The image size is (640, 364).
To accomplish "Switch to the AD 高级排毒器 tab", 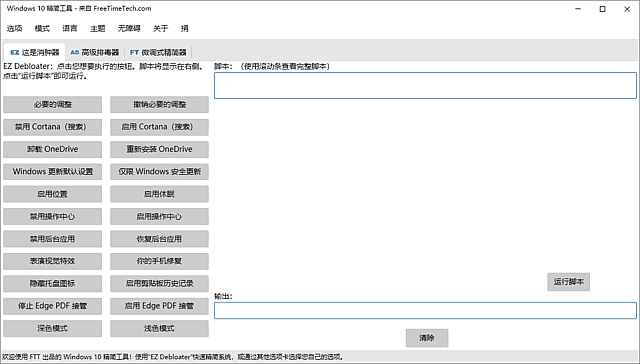I will 95,52.
